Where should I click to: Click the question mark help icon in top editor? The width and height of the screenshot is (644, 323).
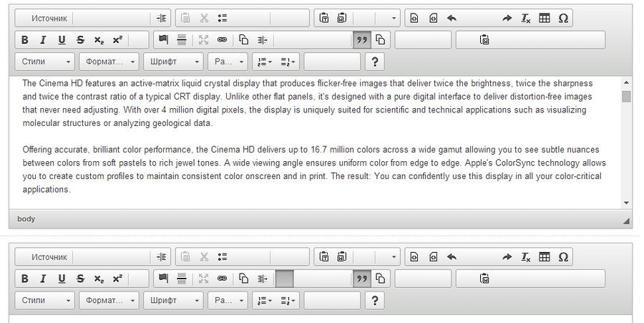pyautogui.click(x=374, y=62)
